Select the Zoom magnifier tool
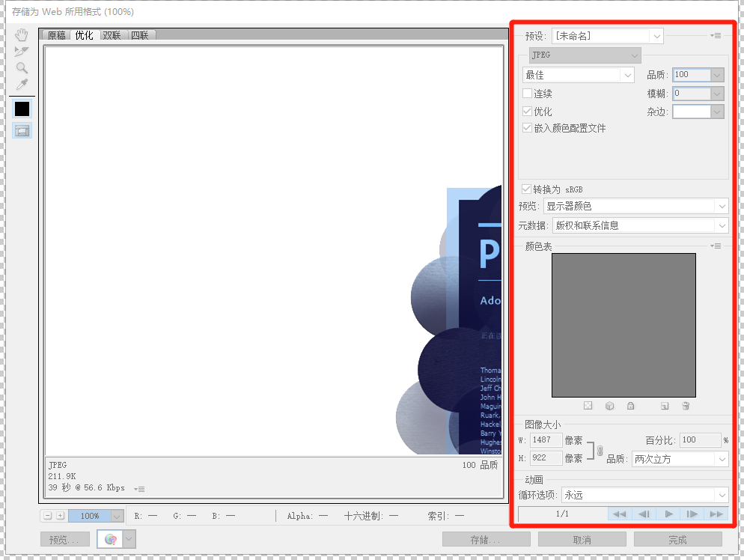The width and height of the screenshot is (744, 560). click(22, 68)
